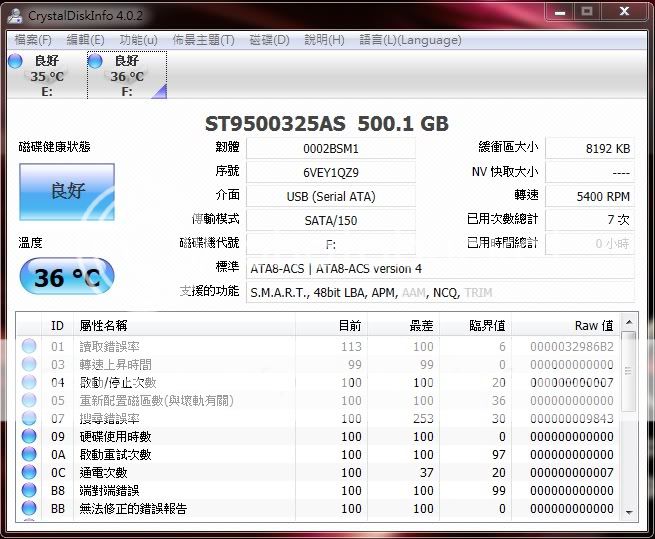Click the supported features field with S.M.A.R.T.

coord(440,292)
